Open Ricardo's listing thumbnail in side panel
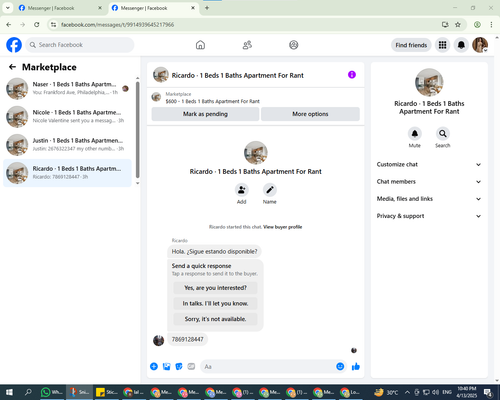The image size is (500, 400). pyautogui.click(x=429, y=83)
